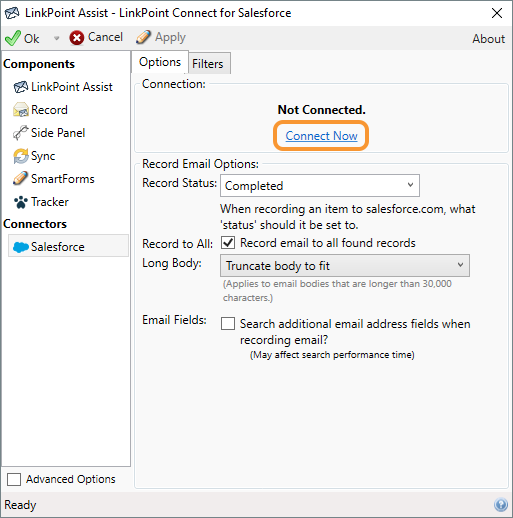Viewport: 513px width, 518px height.
Task: Expand the Ok button dropdown arrow
Action: coord(57,38)
